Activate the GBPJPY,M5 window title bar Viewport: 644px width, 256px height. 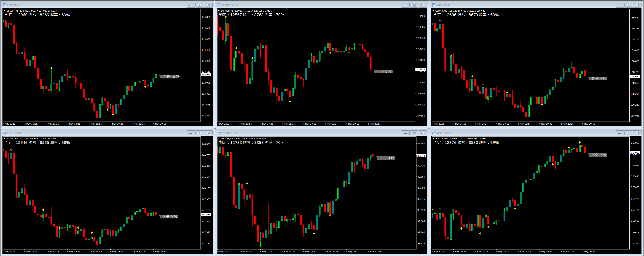click(x=525, y=5)
